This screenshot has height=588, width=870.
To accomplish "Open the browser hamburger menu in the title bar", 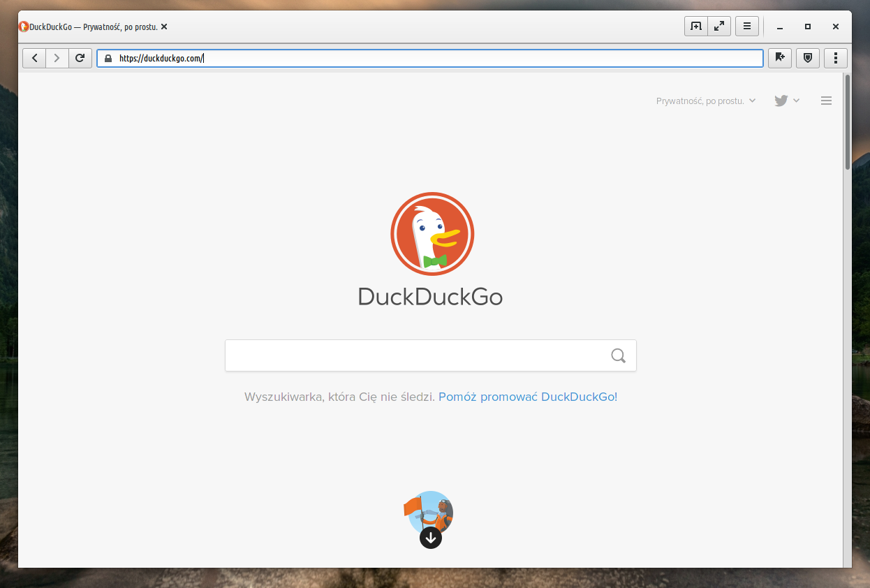I will click(747, 27).
